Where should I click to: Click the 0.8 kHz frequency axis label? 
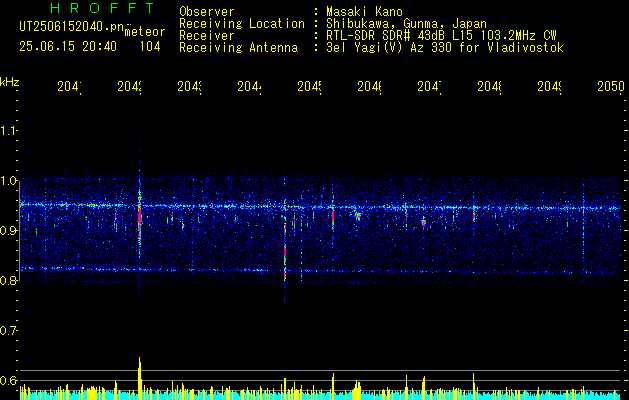(x=9, y=280)
